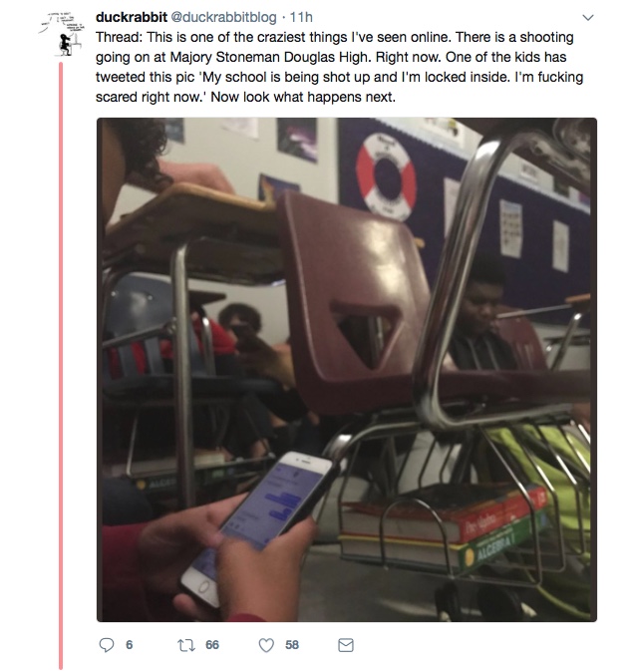Send tweet via the envelope message icon
The height and width of the screenshot is (672, 633).
pos(346,645)
